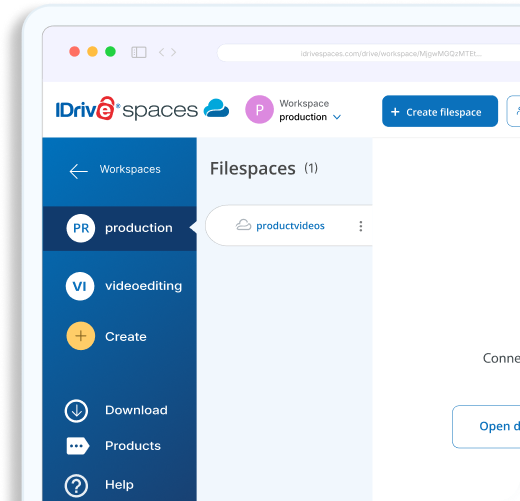The image size is (520, 501).
Task: Open the productvideos filespace
Action: [x=290, y=226]
